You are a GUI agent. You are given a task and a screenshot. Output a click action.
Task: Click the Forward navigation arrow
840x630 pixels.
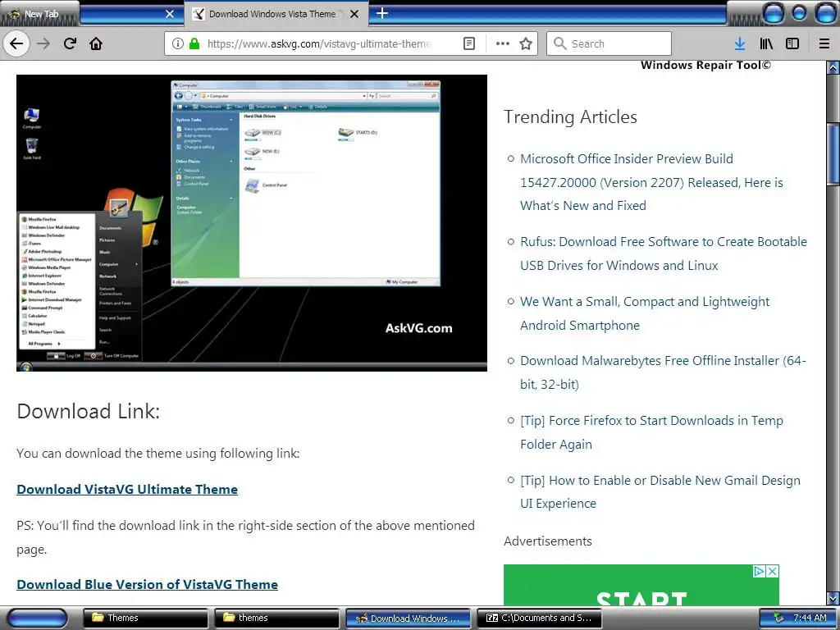[43, 43]
